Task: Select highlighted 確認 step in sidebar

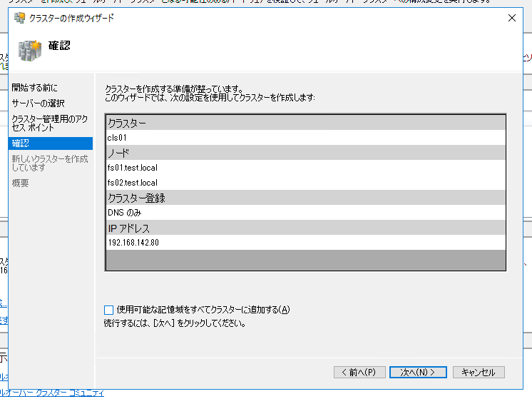Action: tap(51, 143)
